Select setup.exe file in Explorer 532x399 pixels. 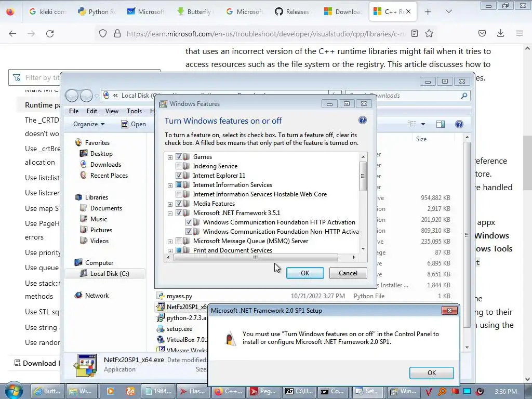tap(179, 329)
